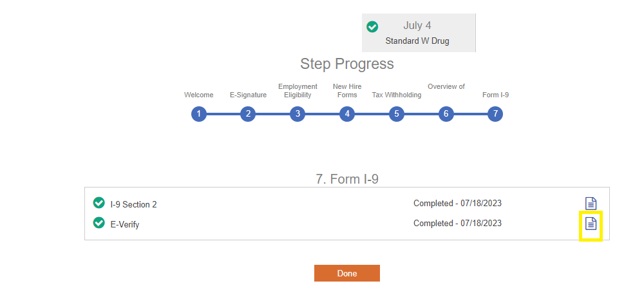644x288 pixels.
Task: Select step 7 Form I-9 circle
Action: [x=495, y=114]
